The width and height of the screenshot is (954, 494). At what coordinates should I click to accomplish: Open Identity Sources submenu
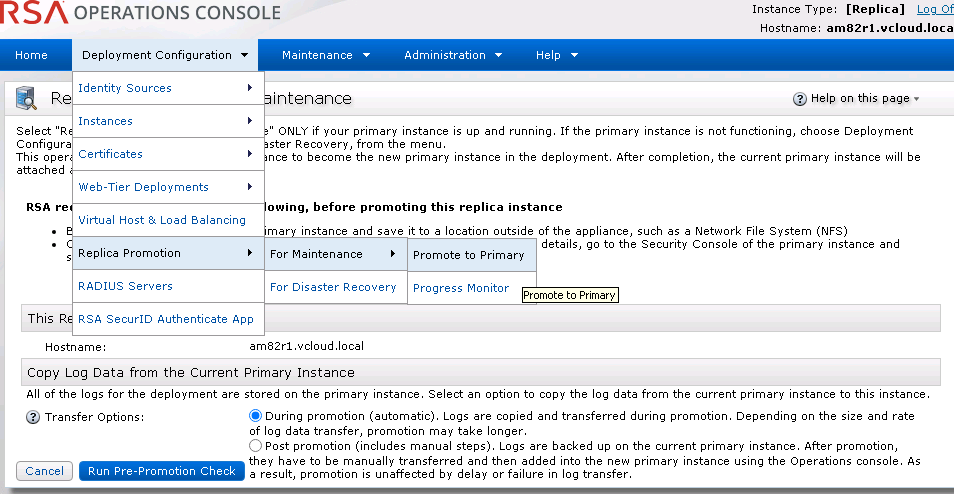tap(165, 88)
